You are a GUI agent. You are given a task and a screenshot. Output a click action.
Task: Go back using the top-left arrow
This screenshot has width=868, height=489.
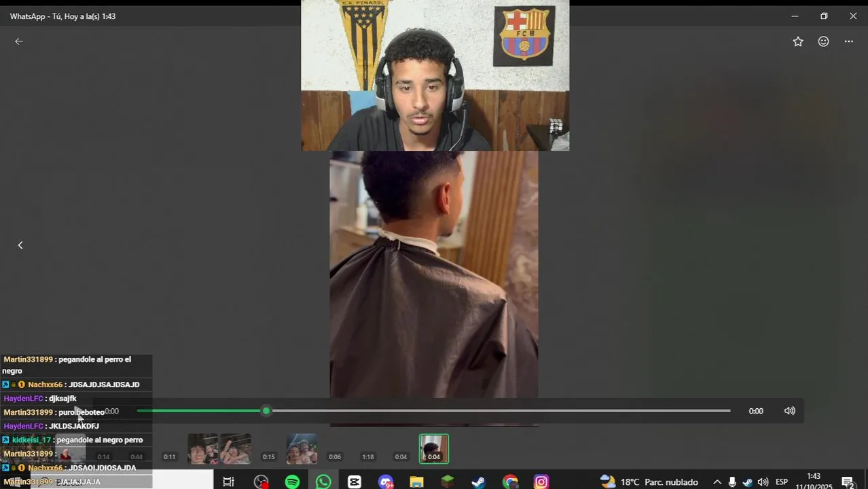pos(19,41)
